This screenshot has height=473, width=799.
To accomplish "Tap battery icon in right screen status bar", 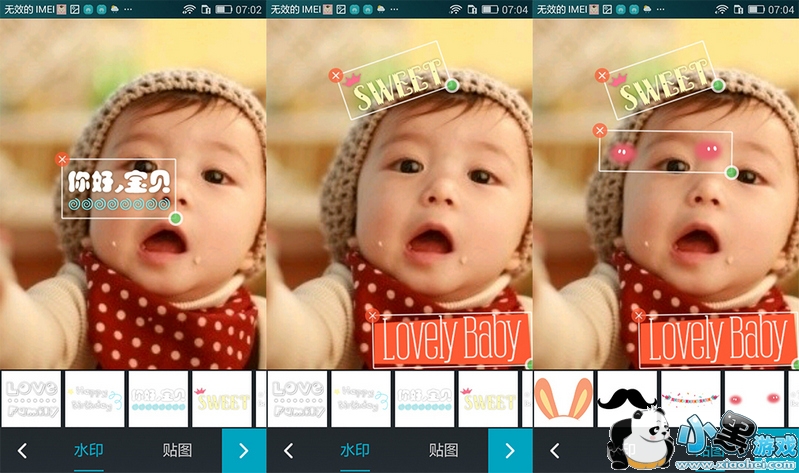I will click(756, 9).
